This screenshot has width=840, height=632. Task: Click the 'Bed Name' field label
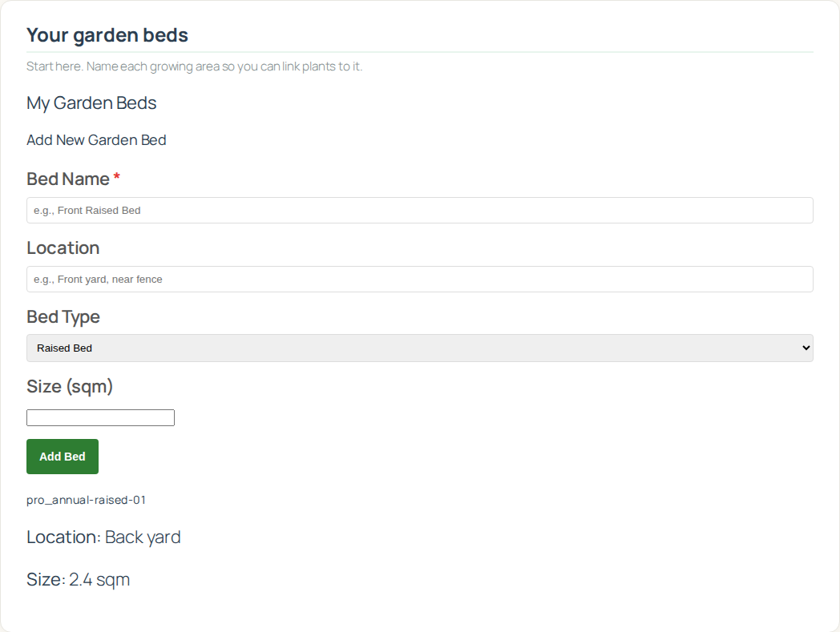click(x=68, y=179)
